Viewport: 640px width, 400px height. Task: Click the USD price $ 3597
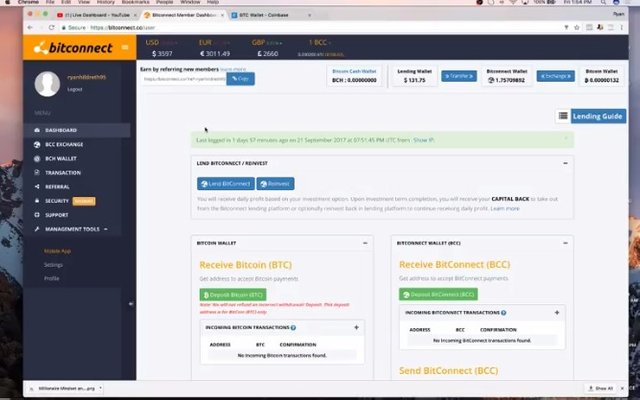click(162, 53)
